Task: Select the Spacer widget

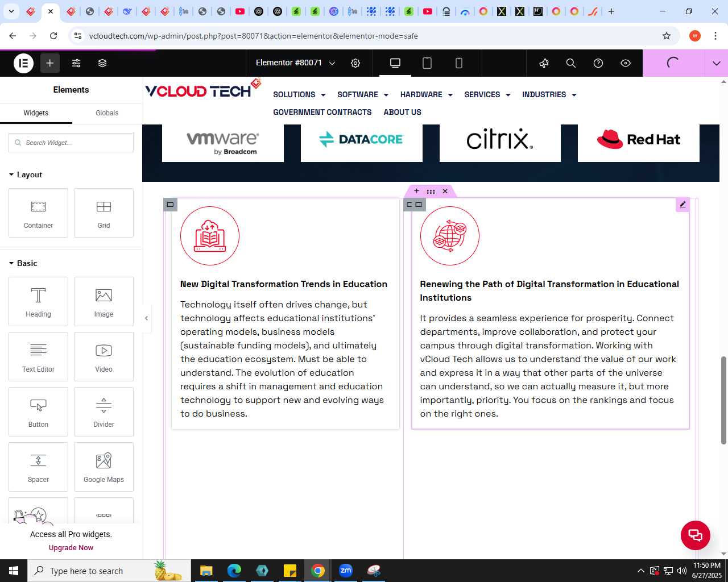Action: [38, 467]
